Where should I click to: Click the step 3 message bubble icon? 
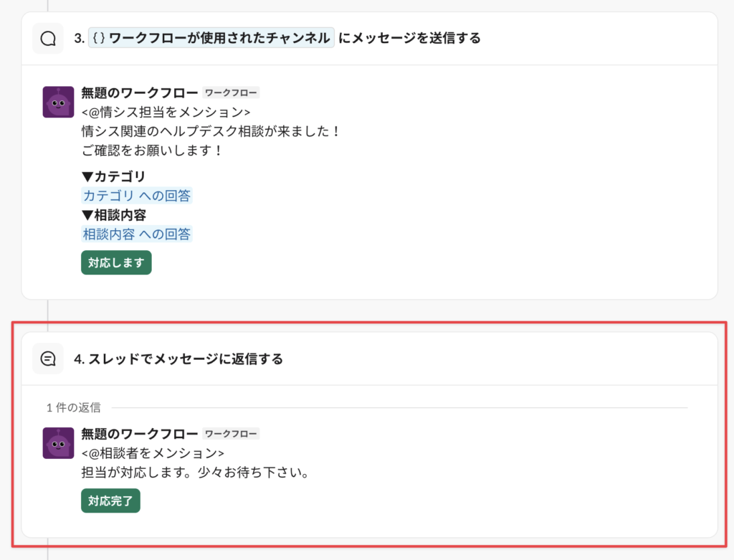(x=48, y=39)
